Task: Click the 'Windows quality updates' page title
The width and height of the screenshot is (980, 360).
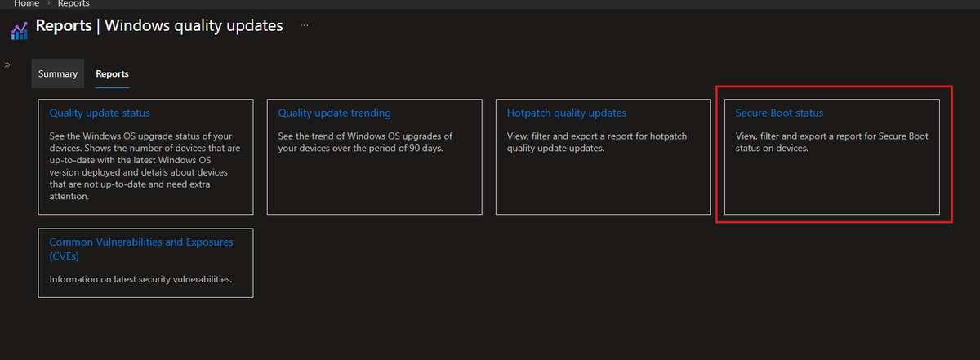Action: pyautogui.click(x=194, y=25)
